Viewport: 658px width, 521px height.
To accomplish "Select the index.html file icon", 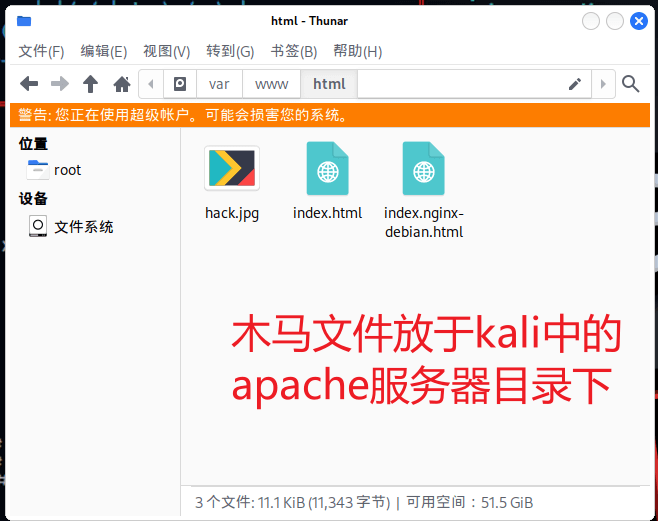I will coord(327,169).
